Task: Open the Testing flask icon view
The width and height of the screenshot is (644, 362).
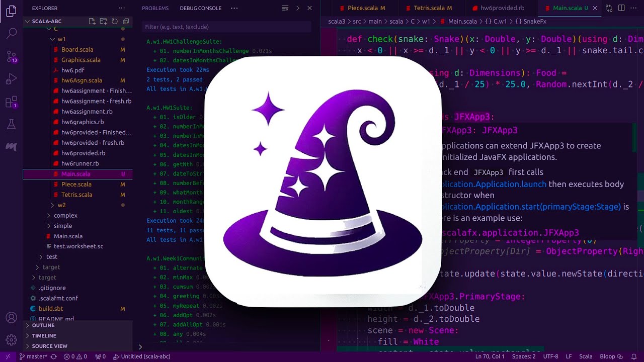Action: tap(11, 124)
